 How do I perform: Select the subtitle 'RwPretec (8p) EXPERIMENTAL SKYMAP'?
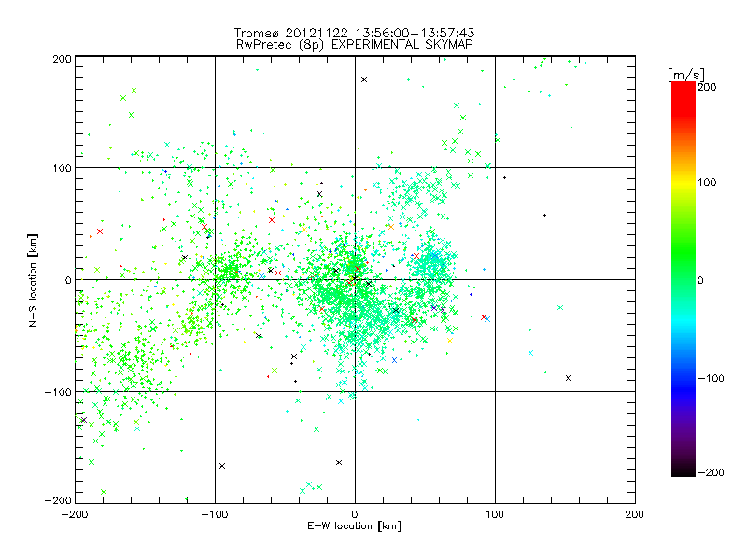355,45
